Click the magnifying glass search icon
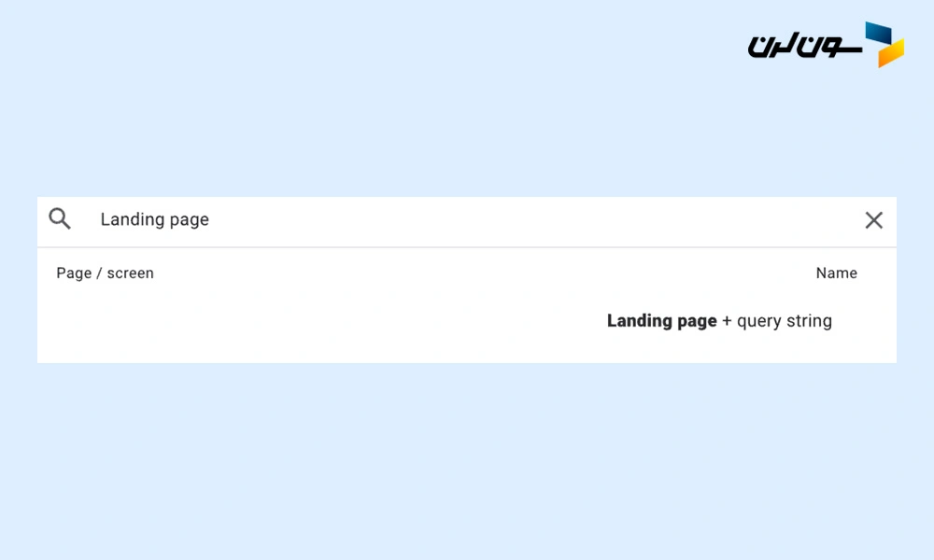 60,218
